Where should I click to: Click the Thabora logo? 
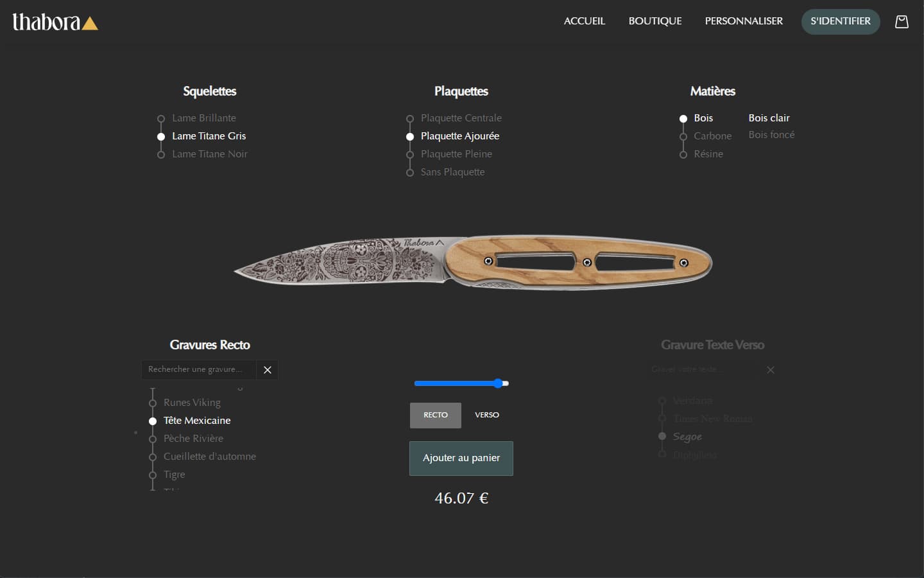pos(55,22)
